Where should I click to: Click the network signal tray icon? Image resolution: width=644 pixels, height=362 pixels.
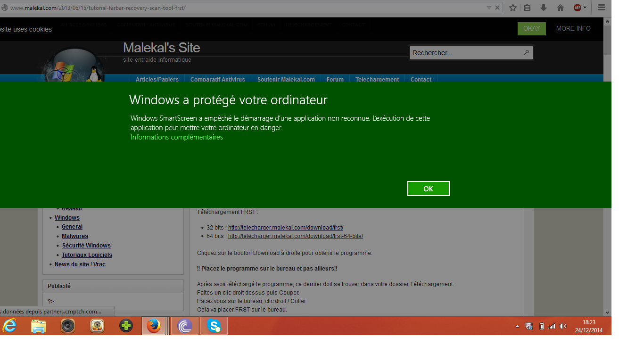coord(552,326)
